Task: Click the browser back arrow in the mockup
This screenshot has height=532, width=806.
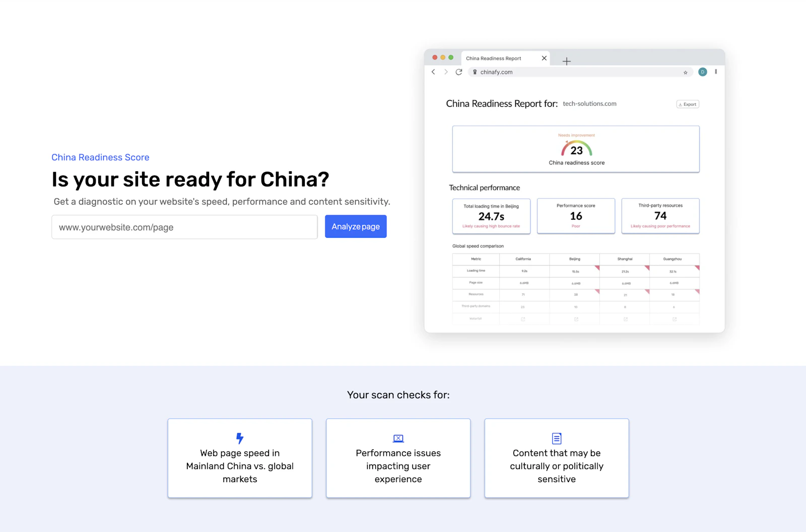Action: (433, 72)
